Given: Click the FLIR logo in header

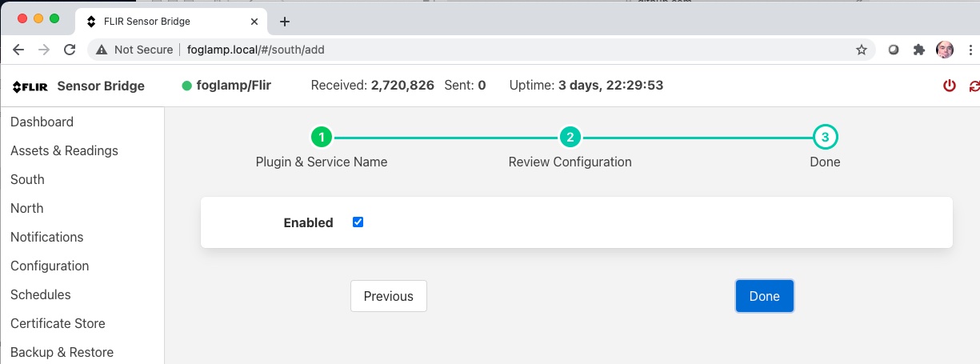Looking at the screenshot, I should [30, 86].
